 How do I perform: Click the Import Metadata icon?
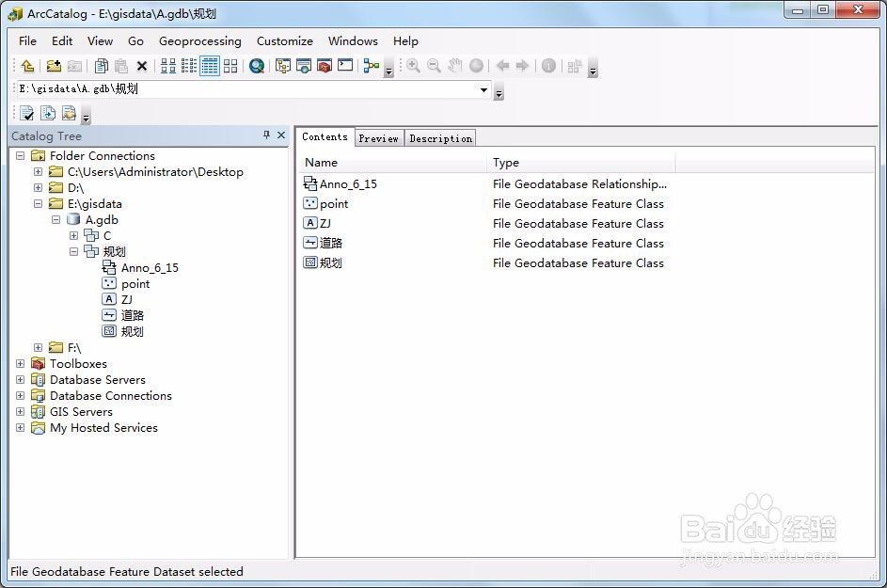click(69, 113)
